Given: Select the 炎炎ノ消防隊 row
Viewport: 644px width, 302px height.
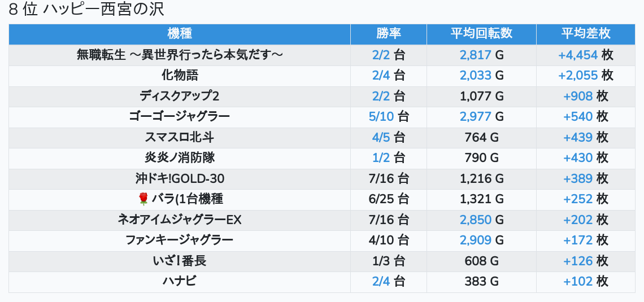Looking at the screenshot, I should coord(180,157).
